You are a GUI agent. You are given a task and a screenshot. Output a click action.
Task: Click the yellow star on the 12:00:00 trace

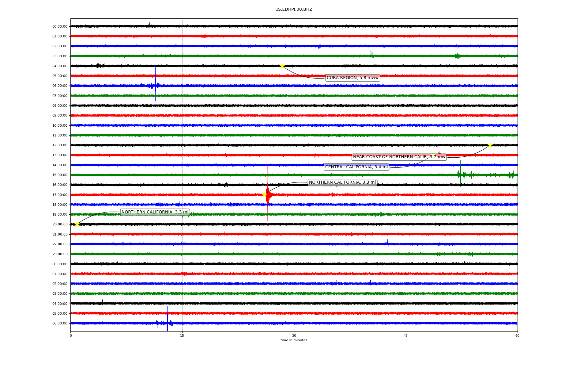pyautogui.click(x=490, y=145)
